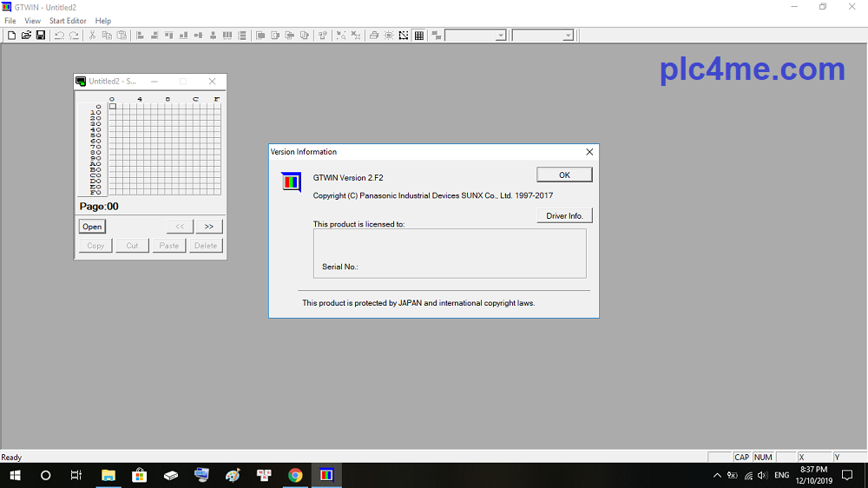The width and height of the screenshot is (868, 488).
Task: Open the Start Editor menu
Action: [68, 21]
